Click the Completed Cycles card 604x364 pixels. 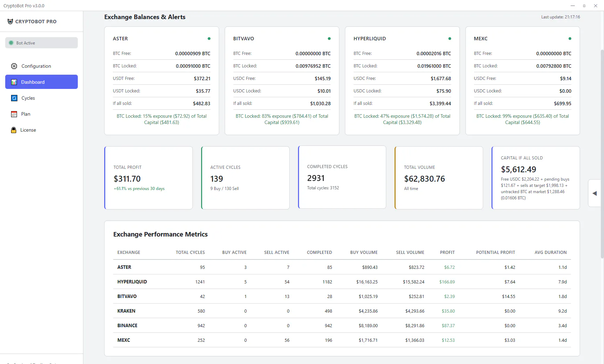coord(342,177)
